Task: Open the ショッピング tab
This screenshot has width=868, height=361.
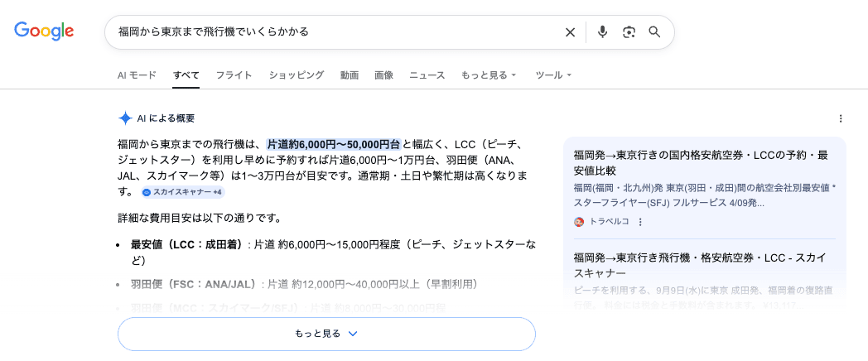Action: pyautogui.click(x=296, y=75)
